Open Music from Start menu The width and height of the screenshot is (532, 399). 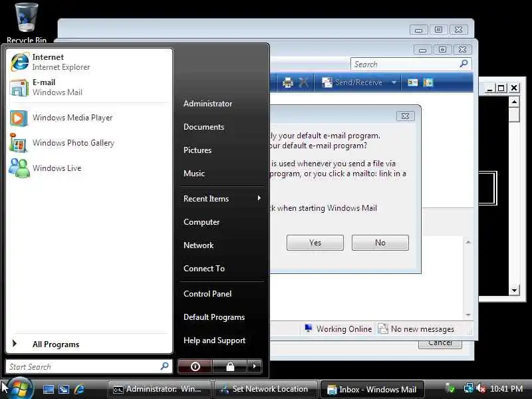[x=194, y=173]
